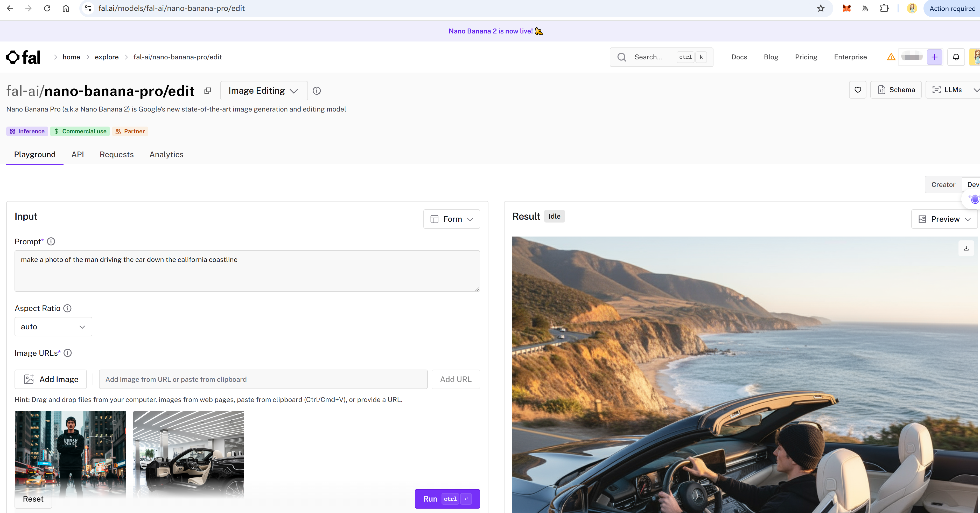Open the Aspect Ratio auto dropdown
Screen dimensions: 980x513
coord(53,327)
